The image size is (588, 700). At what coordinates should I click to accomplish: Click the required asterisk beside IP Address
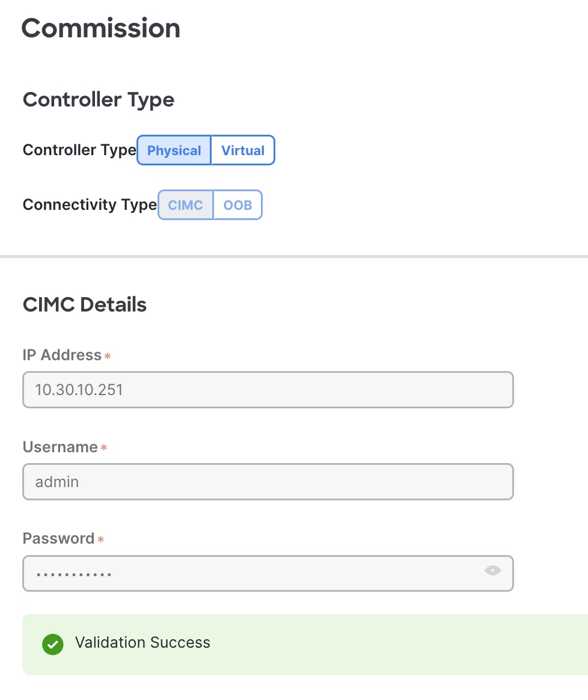click(107, 357)
